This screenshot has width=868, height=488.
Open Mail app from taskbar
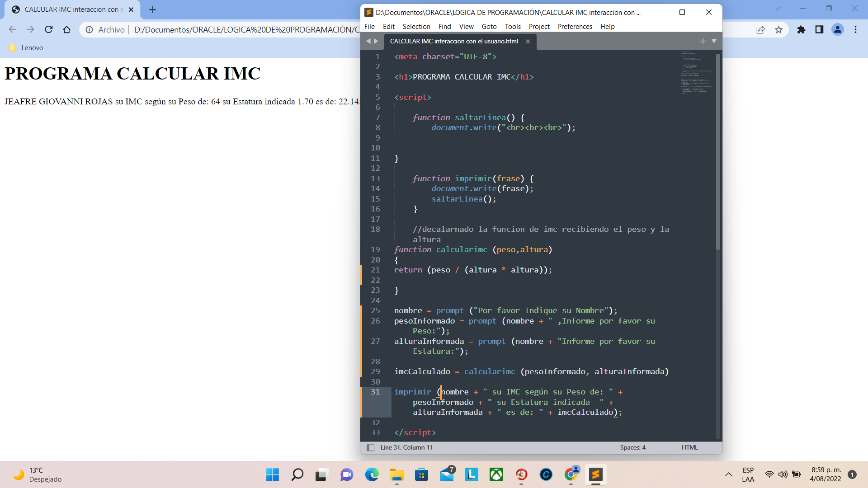point(447,474)
